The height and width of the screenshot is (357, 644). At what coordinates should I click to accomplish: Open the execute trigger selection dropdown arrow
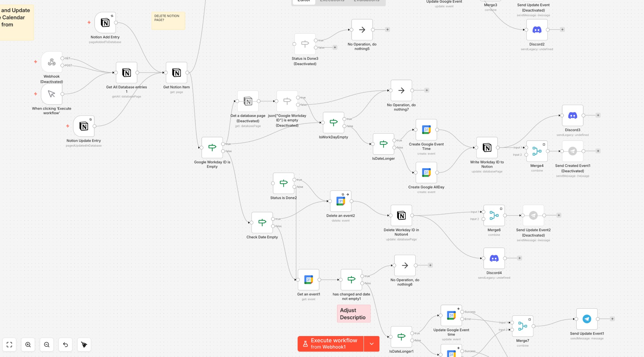point(372,344)
